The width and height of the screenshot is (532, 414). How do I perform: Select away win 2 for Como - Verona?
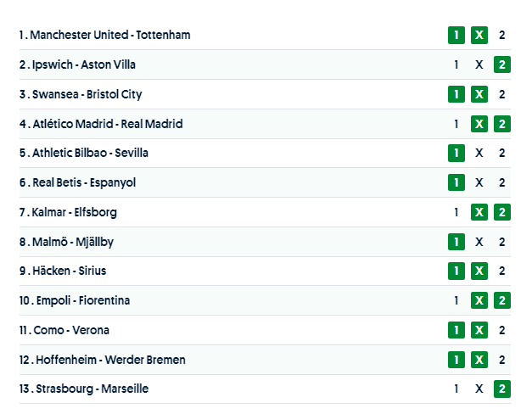pyautogui.click(x=502, y=330)
